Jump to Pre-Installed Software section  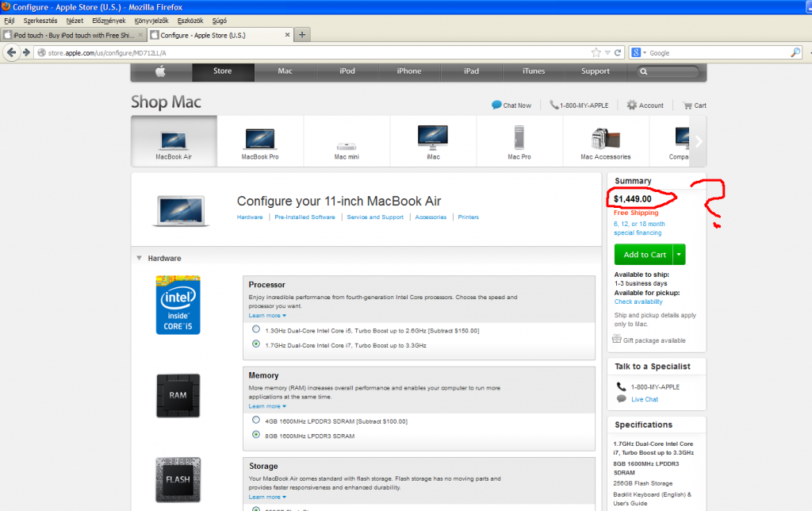pos(304,217)
